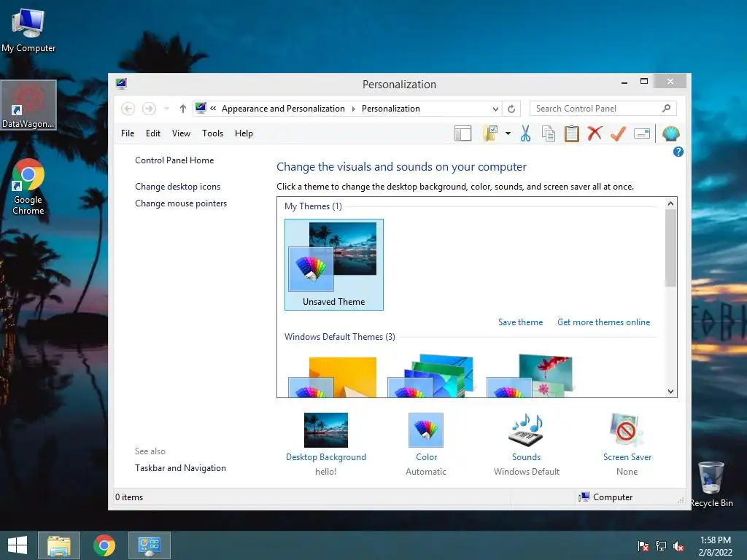Expand the address bar history dropdown
Viewport: 747px width, 560px height.
(x=495, y=109)
